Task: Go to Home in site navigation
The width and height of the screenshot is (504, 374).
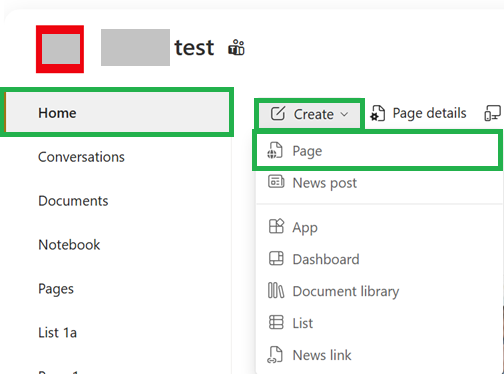Action: pos(117,112)
